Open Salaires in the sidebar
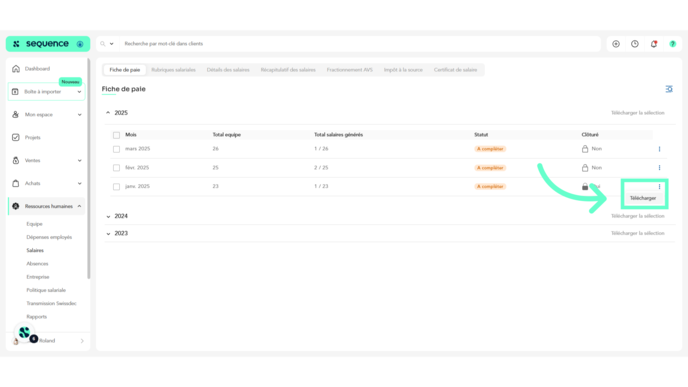This screenshot has width=688, height=387. pos(35,250)
